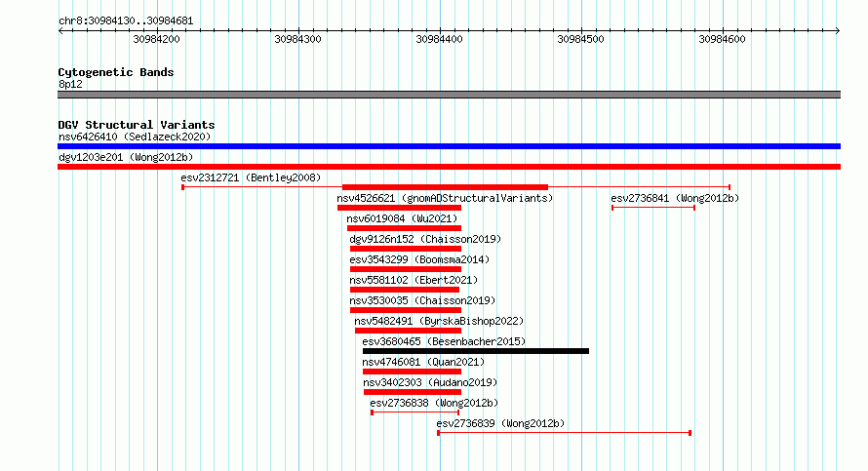Open esv2736839 (Wong2012b) variant label

pos(500,423)
